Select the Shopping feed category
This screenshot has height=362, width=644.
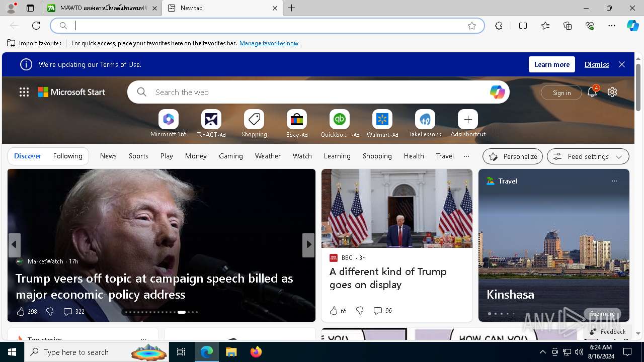377,156
